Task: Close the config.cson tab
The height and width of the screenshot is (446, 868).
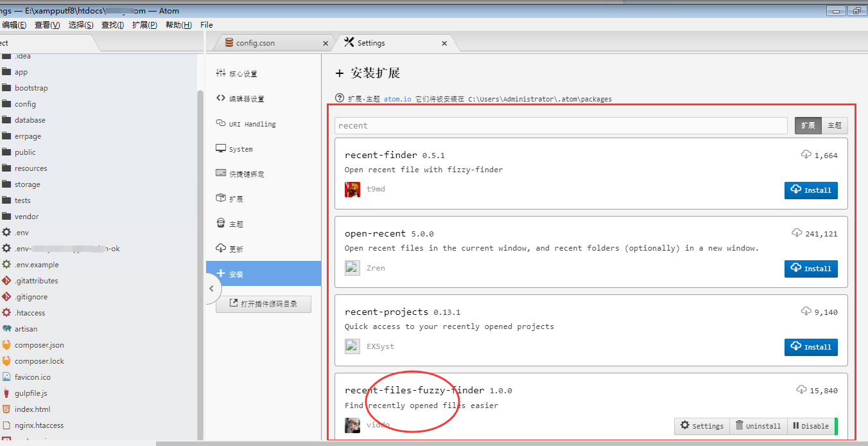Action: (x=325, y=44)
